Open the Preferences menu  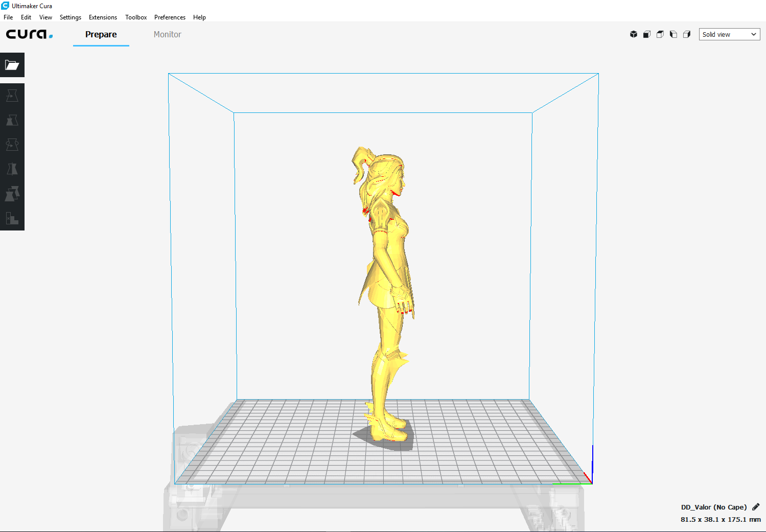(x=170, y=17)
